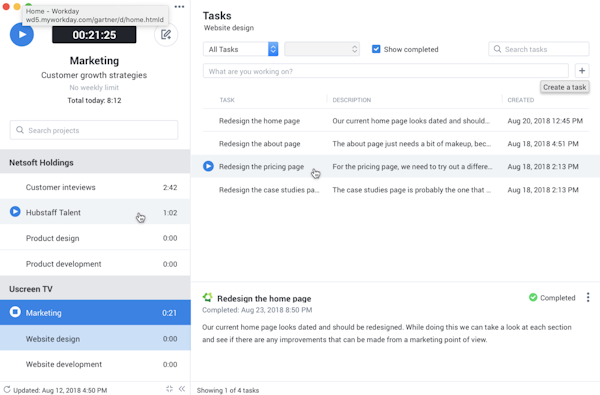Click the plus icon to create a task
This screenshot has height=395, width=600.
click(582, 71)
